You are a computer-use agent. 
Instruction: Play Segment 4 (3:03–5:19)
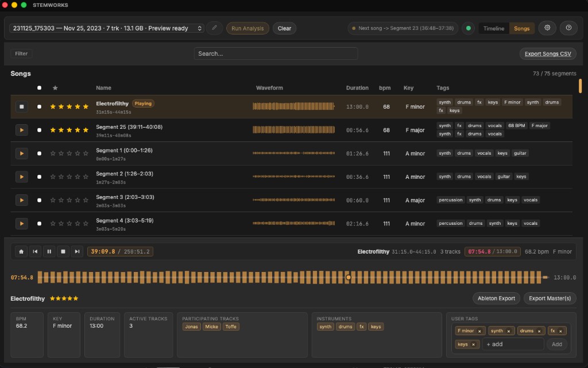click(x=22, y=224)
